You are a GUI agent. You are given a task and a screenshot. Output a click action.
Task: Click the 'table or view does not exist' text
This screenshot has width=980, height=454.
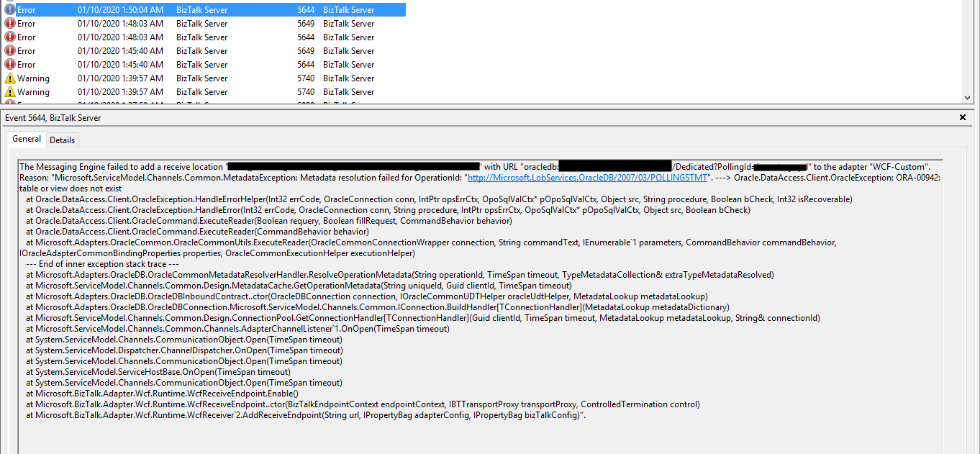coord(71,188)
